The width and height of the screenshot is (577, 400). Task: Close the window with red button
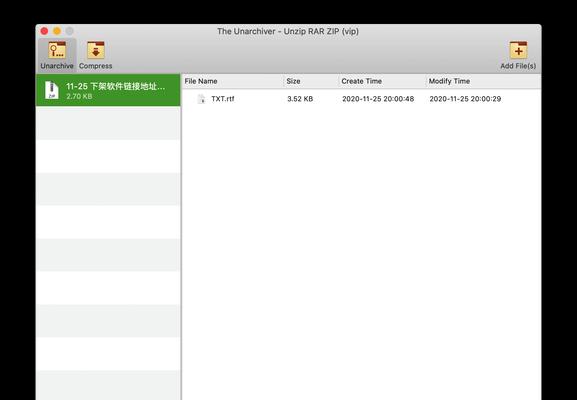click(x=45, y=31)
